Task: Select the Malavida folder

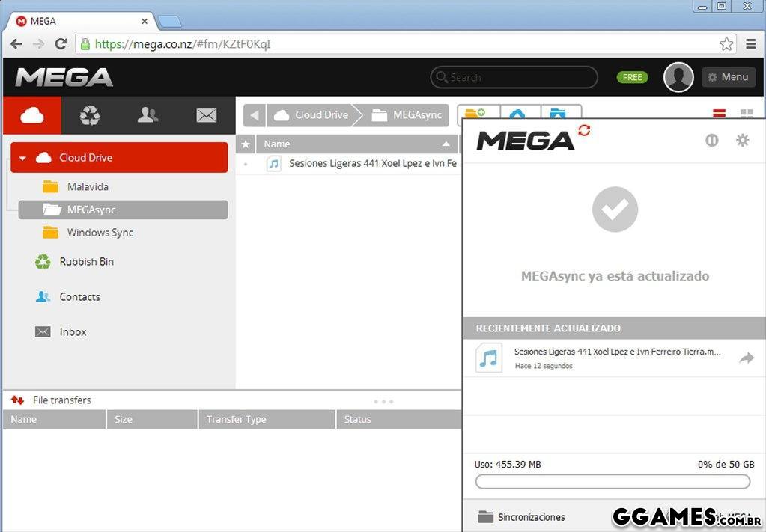Action: 88,186
